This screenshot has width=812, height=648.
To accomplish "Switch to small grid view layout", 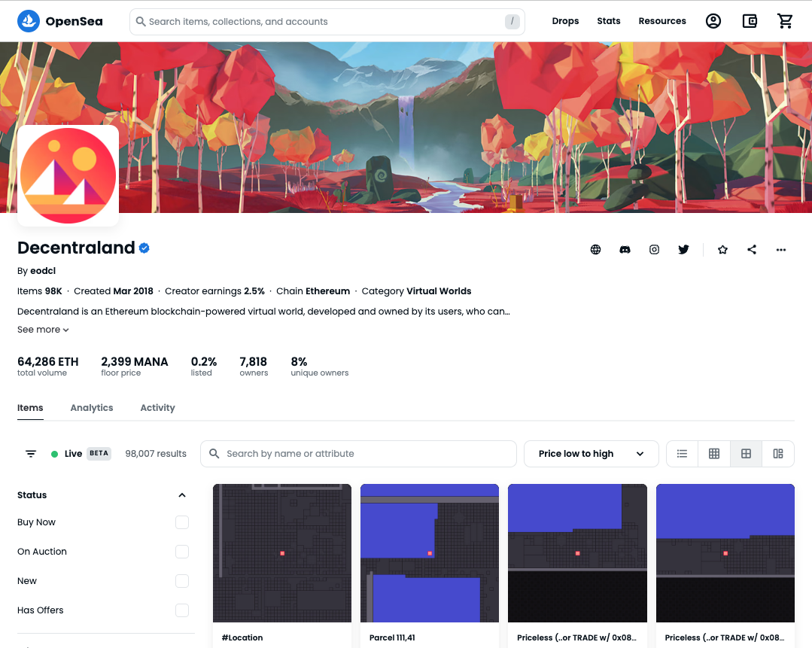I will point(714,454).
